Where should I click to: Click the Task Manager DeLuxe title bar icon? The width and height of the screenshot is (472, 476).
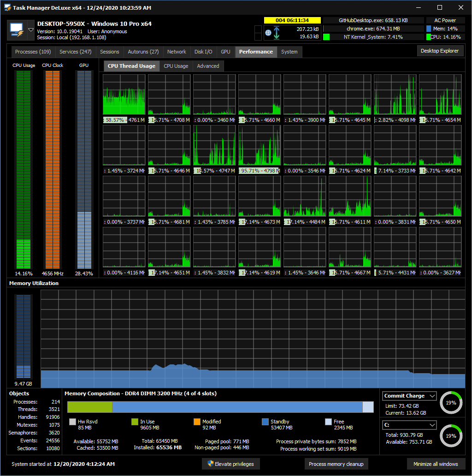coord(7,8)
